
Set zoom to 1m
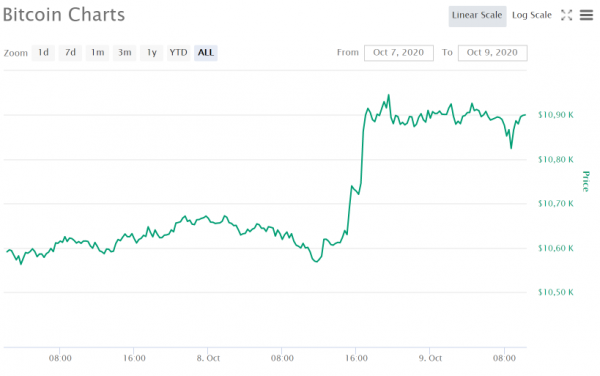click(98, 53)
